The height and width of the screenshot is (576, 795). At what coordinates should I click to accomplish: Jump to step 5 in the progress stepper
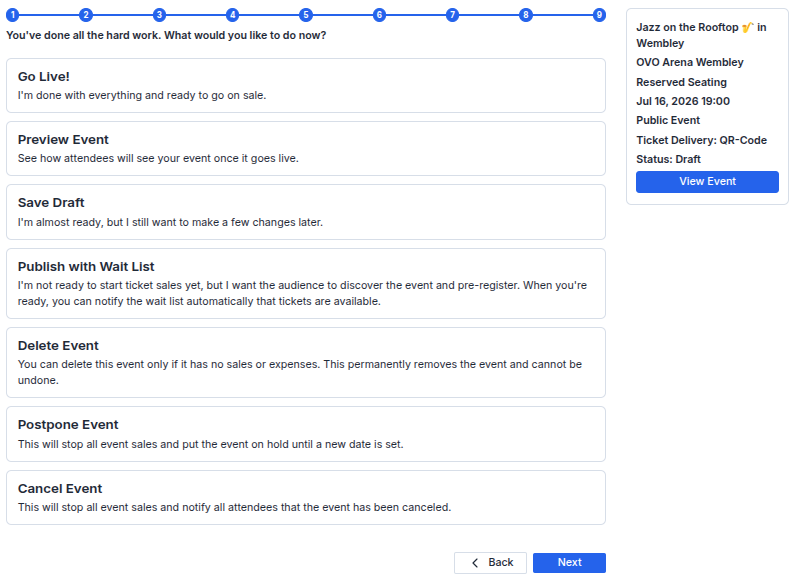(x=306, y=15)
